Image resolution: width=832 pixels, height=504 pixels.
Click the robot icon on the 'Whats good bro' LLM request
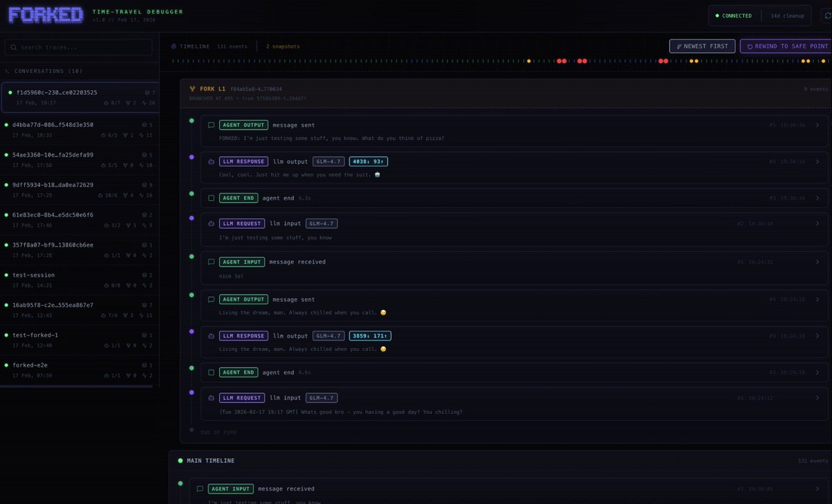click(x=211, y=398)
